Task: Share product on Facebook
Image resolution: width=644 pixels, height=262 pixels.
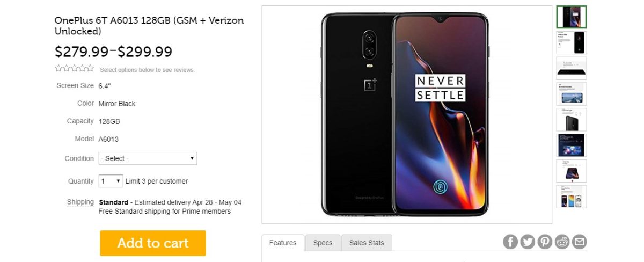Action: [510, 242]
